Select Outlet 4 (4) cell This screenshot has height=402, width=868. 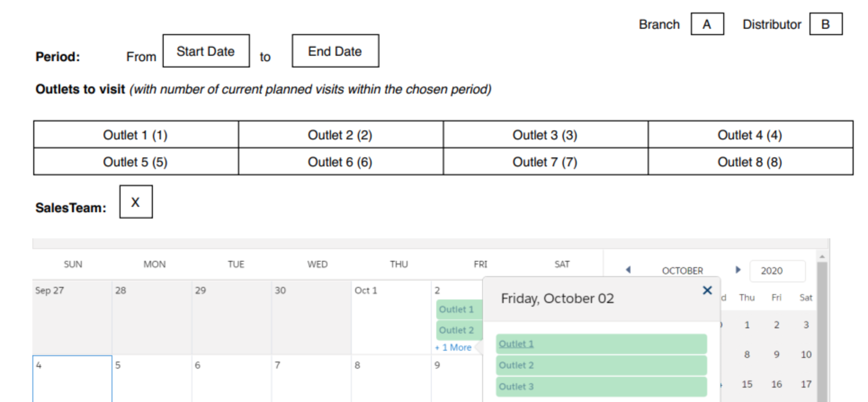(x=750, y=135)
